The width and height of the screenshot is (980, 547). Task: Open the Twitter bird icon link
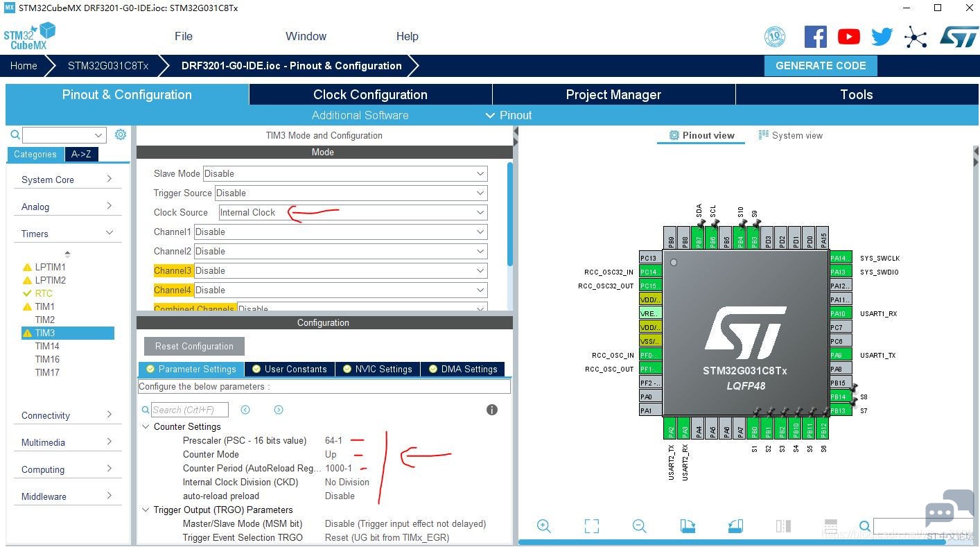click(882, 37)
